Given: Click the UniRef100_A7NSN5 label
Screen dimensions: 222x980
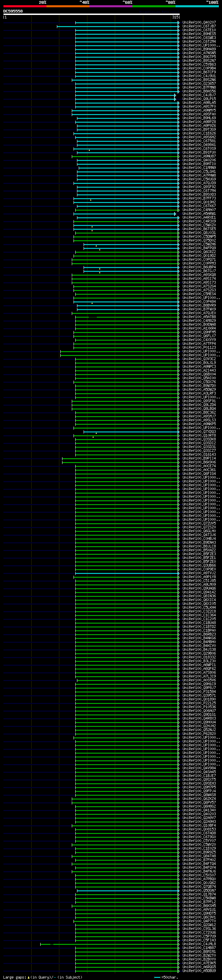Looking at the screenshot, I should click(x=199, y=53).
